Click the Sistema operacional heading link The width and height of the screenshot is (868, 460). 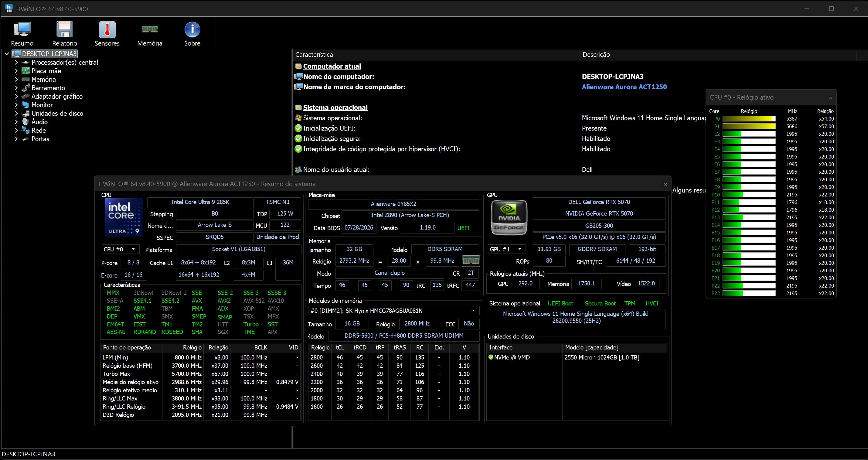[335, 107]
